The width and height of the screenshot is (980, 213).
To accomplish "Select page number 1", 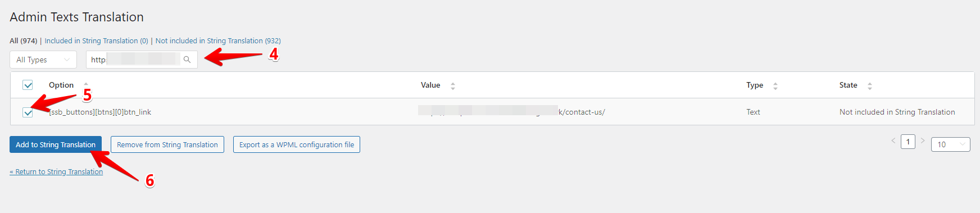I will click(x=908, y=142).
